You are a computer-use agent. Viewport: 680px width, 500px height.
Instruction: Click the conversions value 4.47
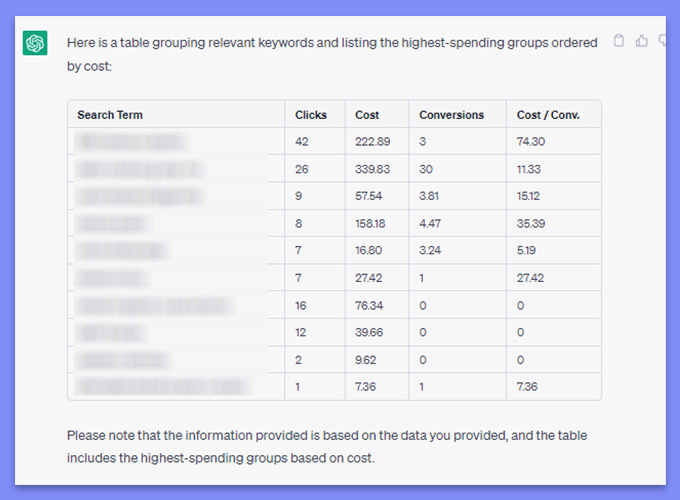coord(430,224)
